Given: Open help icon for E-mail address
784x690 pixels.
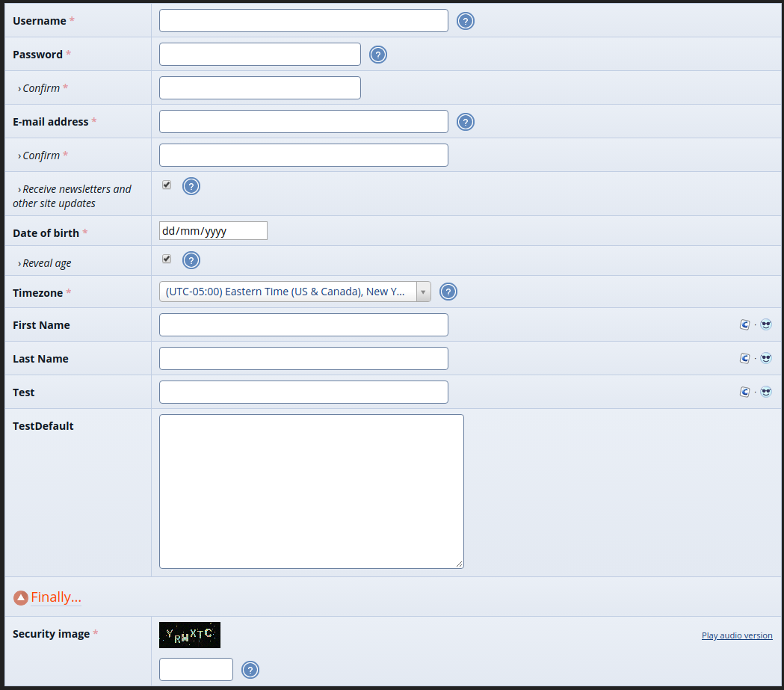Looking at the screenshot, I should point(466,122).
